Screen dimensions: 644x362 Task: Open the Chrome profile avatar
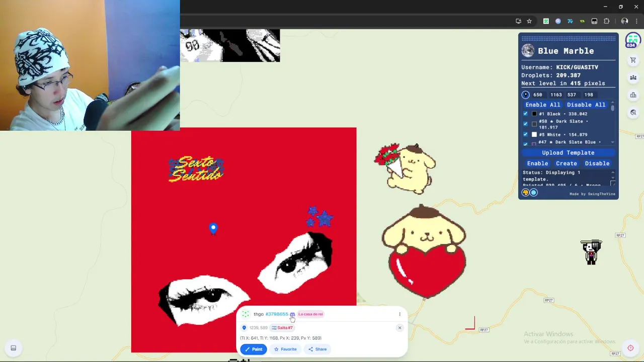coord(624,21)
